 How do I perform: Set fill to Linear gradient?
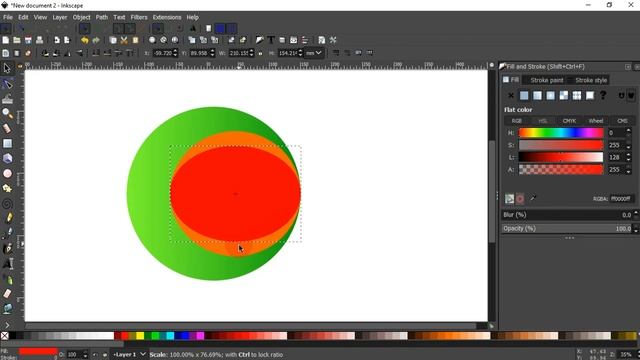pos(537,96)
